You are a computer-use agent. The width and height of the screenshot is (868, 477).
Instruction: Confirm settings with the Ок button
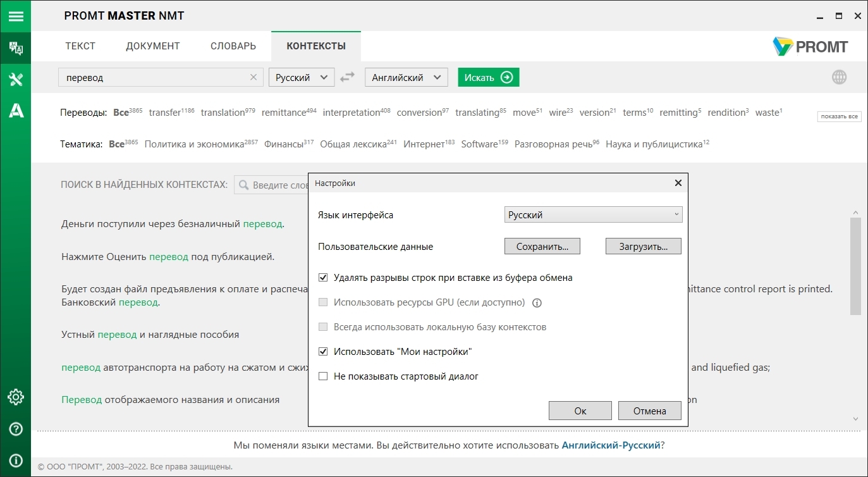580,411
